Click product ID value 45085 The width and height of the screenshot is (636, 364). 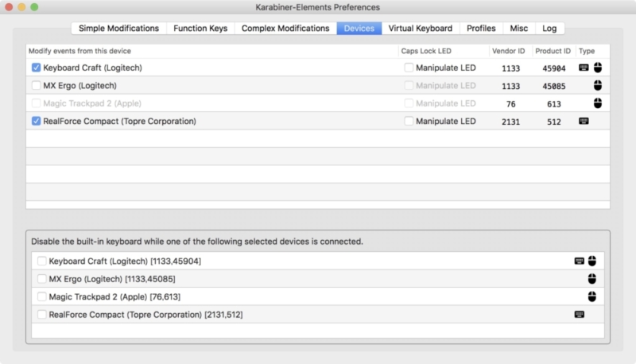click(x=553, y=87)
